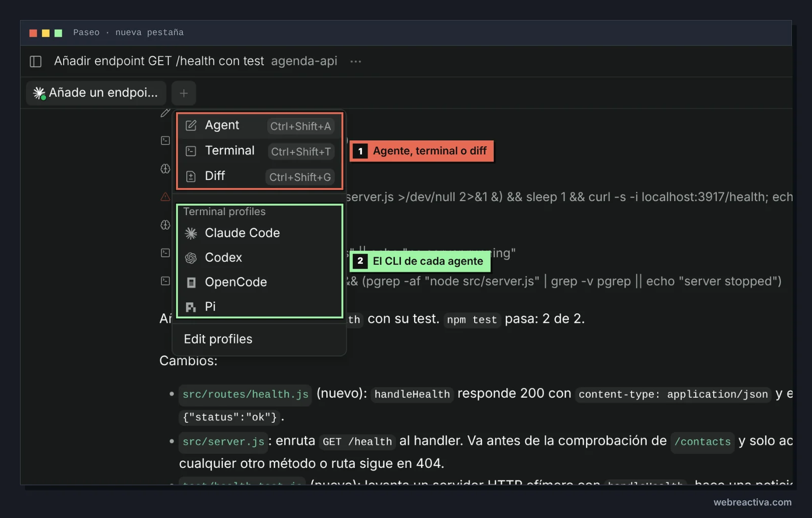
Task: Click the title "Añadir endpoint GET /health con test"
Action: [159, 61]
